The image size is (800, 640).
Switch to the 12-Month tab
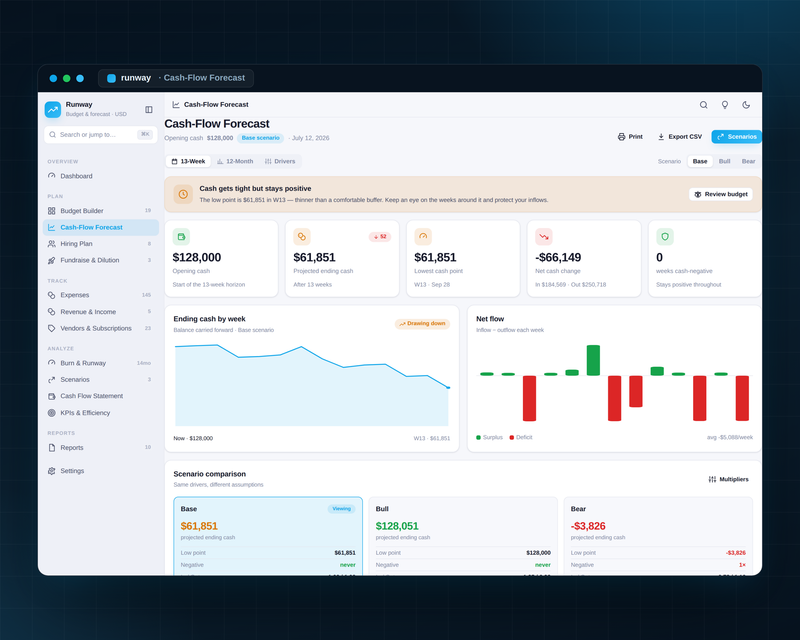click(x=235, y=161)
